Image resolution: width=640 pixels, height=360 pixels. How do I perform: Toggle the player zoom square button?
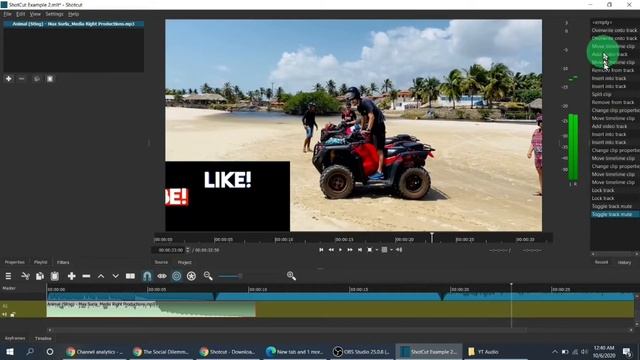point(369,250)
